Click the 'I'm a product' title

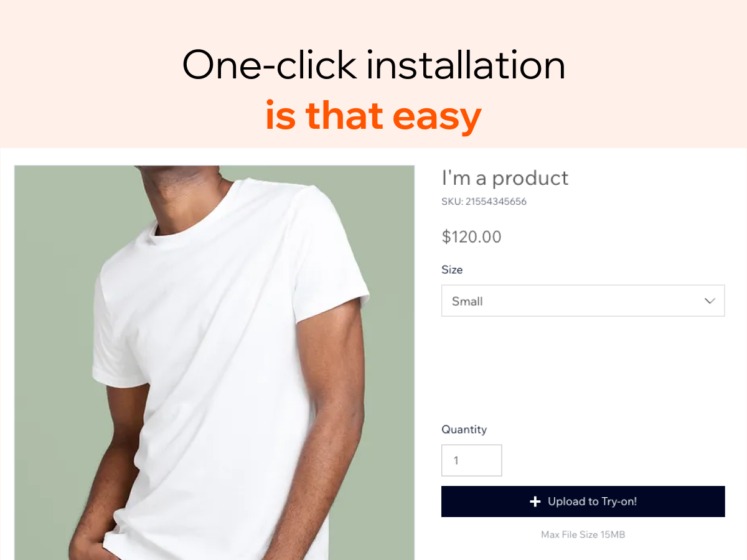[x=505, y=178]
